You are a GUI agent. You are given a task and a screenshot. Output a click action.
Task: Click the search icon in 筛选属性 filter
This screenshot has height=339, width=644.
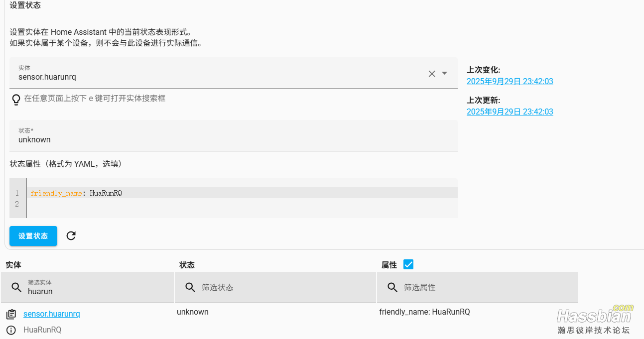(x=392, y=288)
